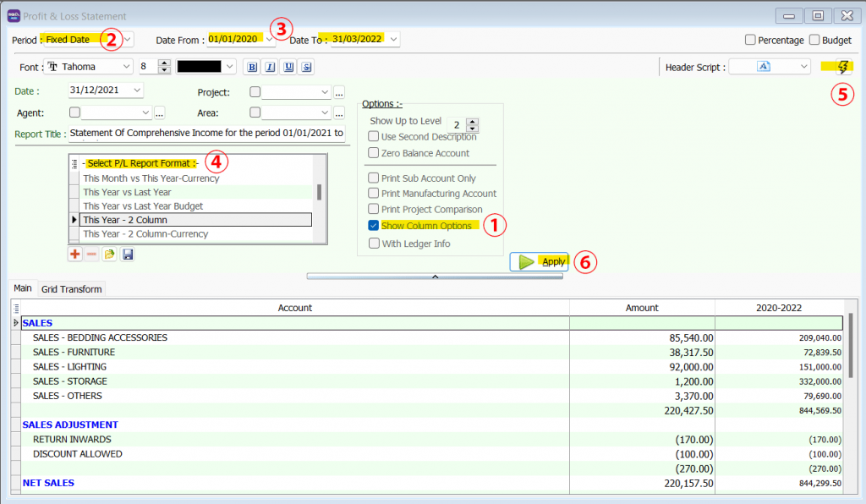Tick the Agent filter checkbox

point(74,112)
